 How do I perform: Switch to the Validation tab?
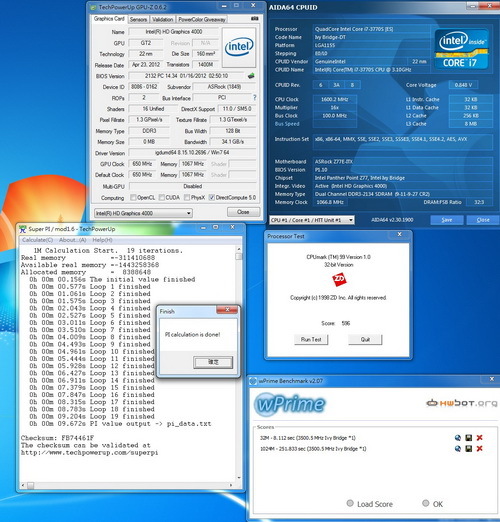tap(163, 20)
